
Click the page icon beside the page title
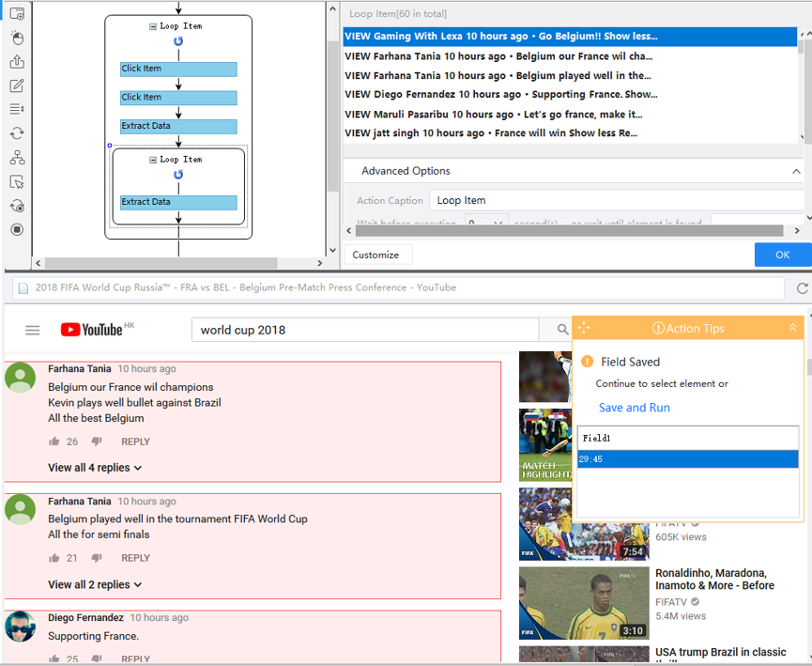point(23,288)
